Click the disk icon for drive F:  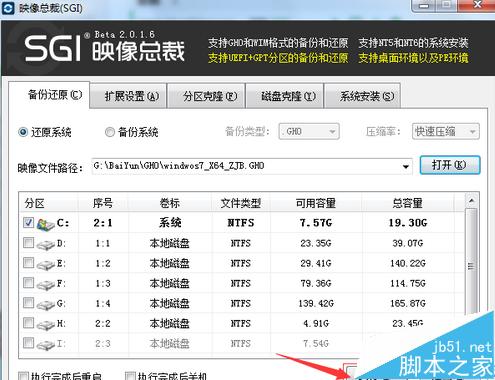(x=46, y=285)
